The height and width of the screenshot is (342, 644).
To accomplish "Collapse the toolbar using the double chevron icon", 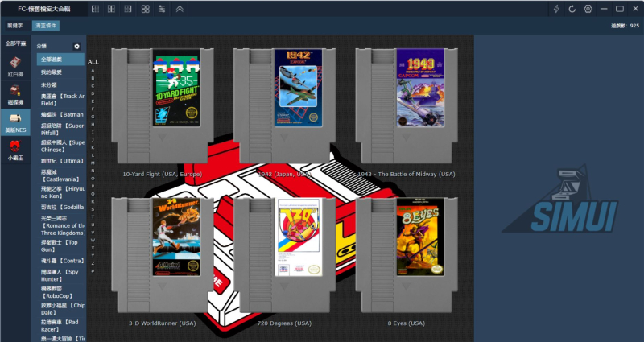I will 180,9.
